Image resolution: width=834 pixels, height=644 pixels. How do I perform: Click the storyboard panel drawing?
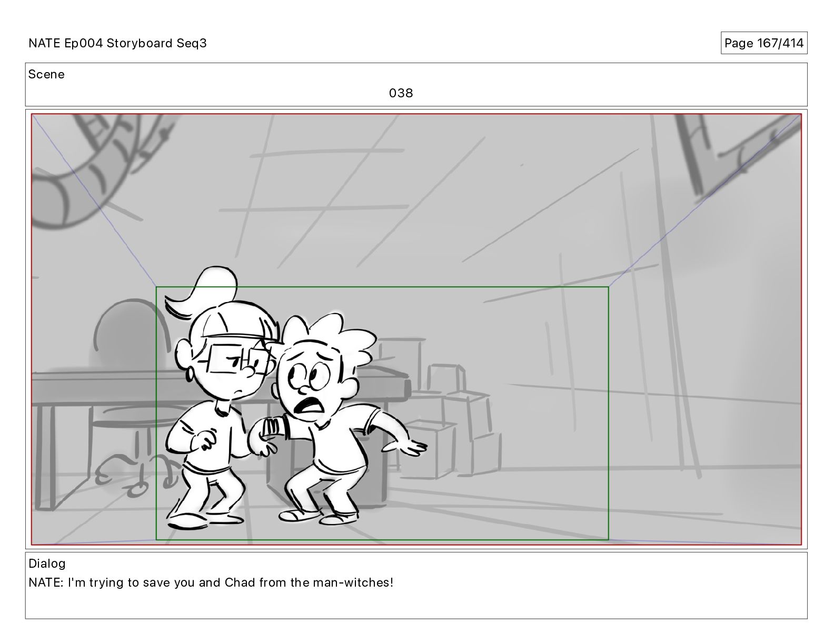click(x=416, y=329)
